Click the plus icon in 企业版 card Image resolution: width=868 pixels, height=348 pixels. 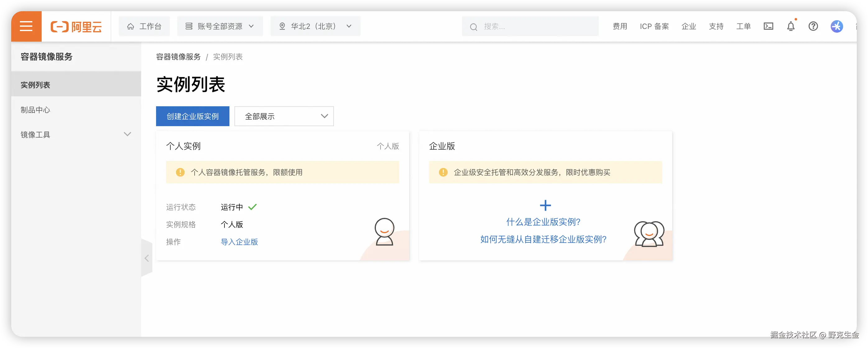point(545,205)
